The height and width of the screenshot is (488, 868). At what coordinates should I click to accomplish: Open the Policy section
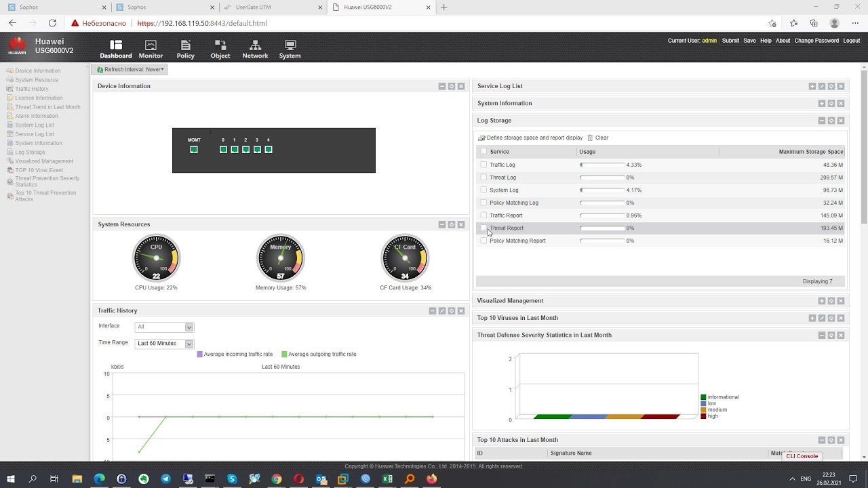[185, 49]
